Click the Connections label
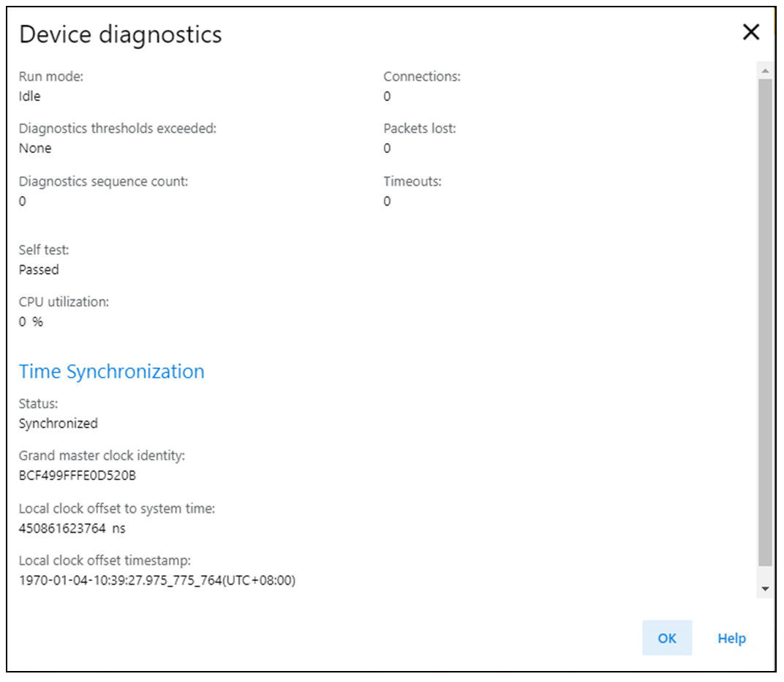Image resolution: width=784 pixels, height=682 pixels. coord(422,76)
